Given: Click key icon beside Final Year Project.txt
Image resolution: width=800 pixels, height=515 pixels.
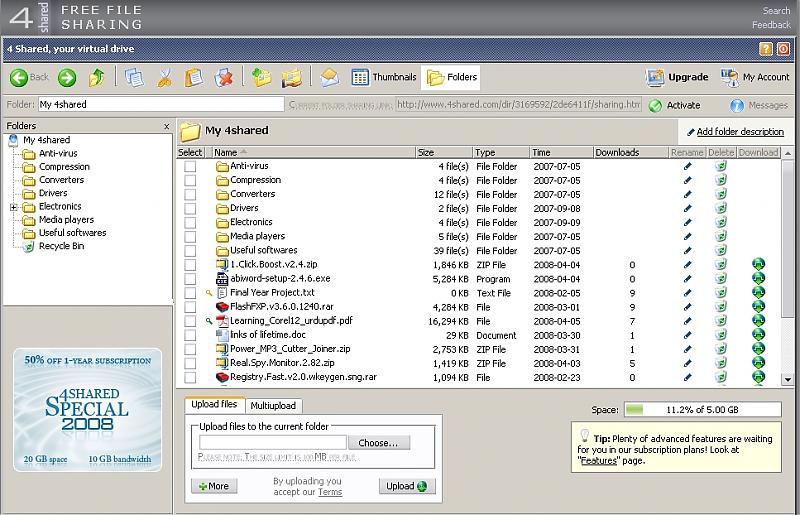Looking at the screenshot, I should tap(208, 293).
